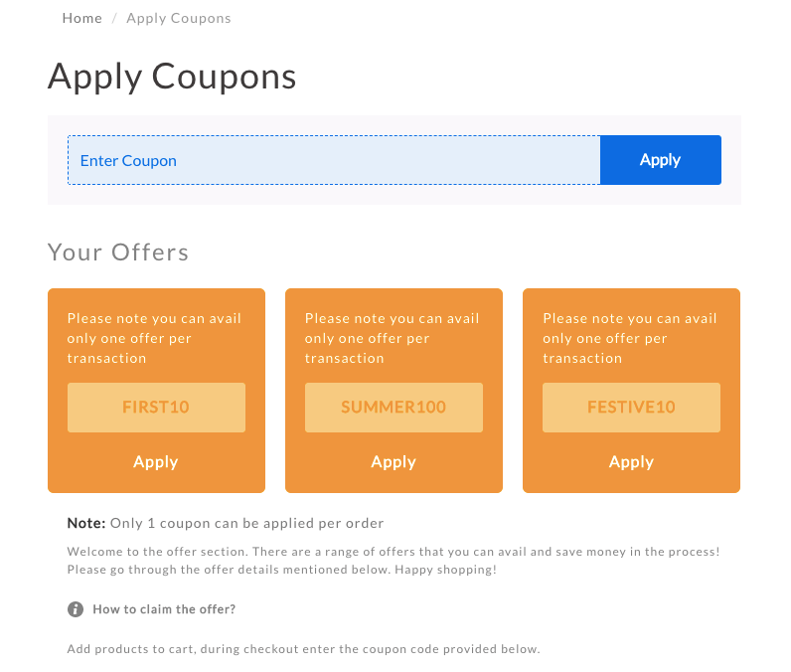Apply the FIRST10 offer

point(156,462)
